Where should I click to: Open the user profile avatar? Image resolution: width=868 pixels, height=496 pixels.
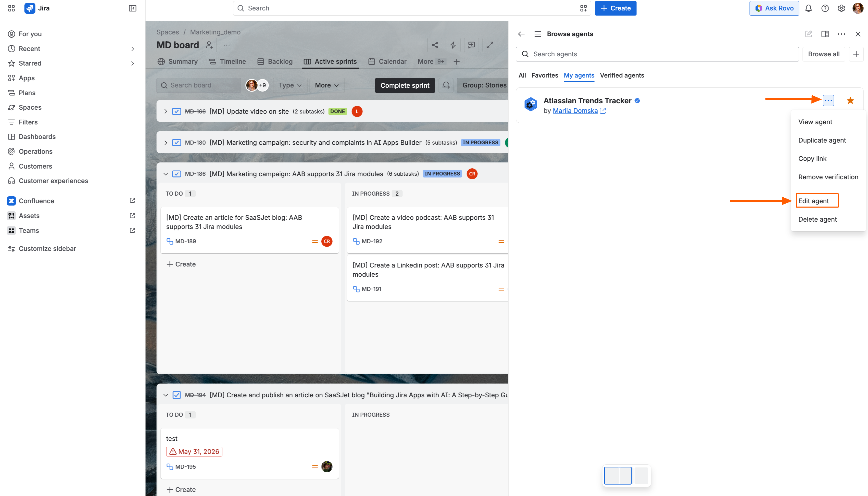tap(858, 8)
